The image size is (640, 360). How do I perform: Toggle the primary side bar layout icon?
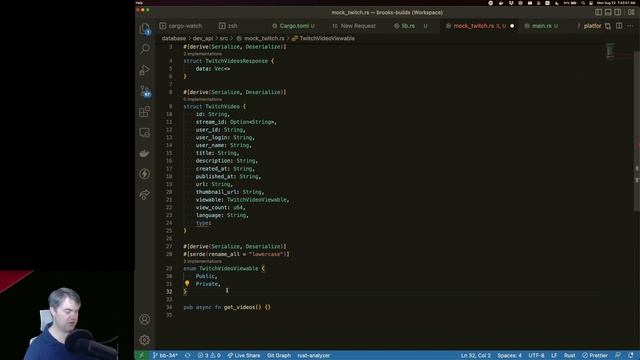(x=598, y=12)
